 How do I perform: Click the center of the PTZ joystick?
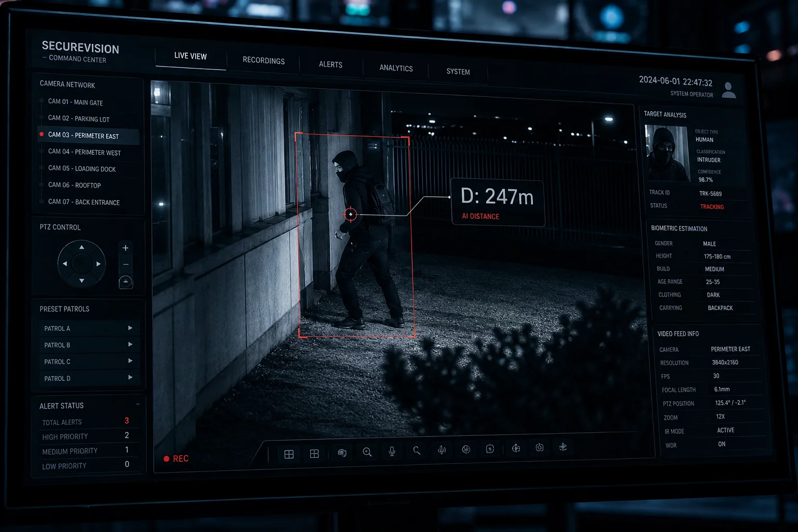(x=82, y=264)
